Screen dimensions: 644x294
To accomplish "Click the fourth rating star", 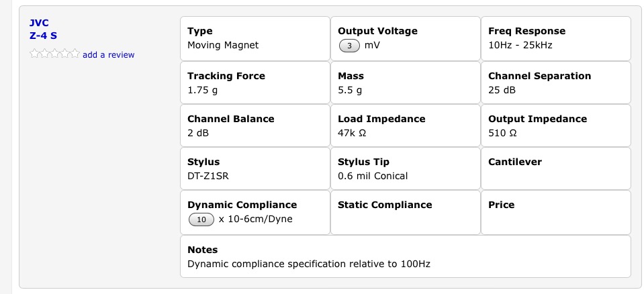I will click(64, 54).
